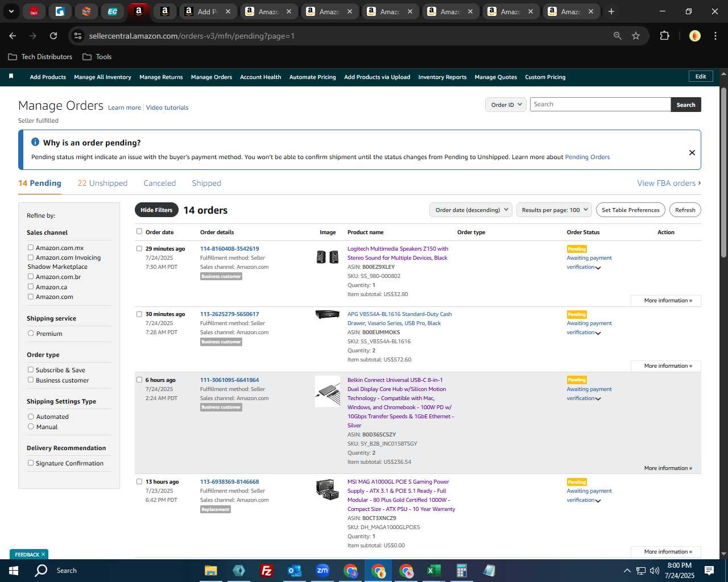728x582 pixels.
Task: Open the notifications icon in the system tray
Action: [709, 571]
